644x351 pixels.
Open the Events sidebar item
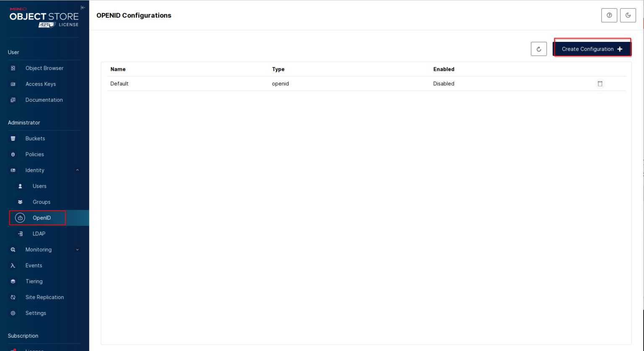tap(34, 265)
